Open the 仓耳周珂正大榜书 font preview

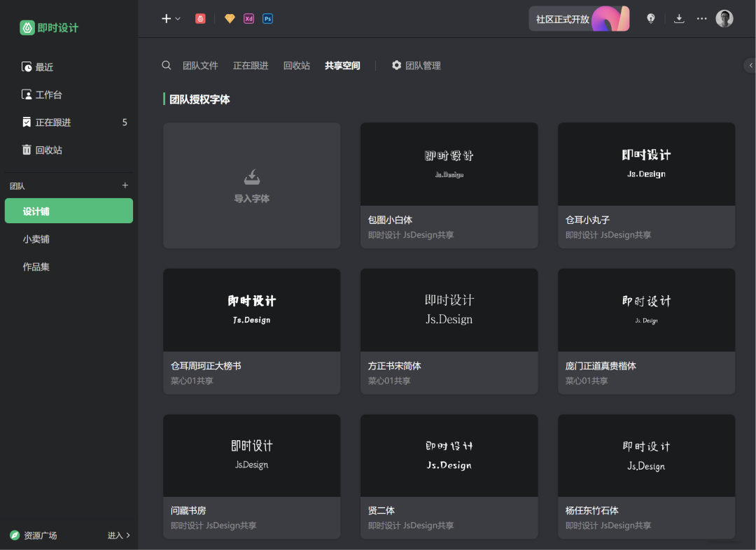coord(252,310)
